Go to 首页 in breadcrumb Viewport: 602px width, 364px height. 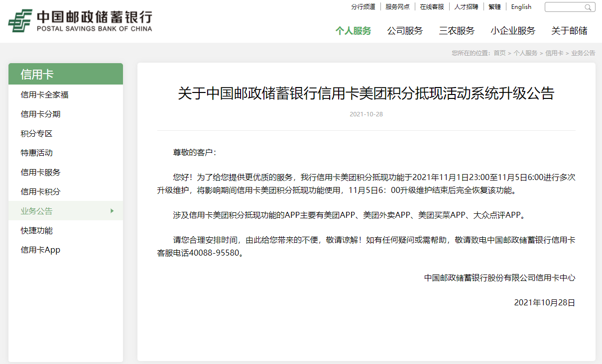(499, 53)
